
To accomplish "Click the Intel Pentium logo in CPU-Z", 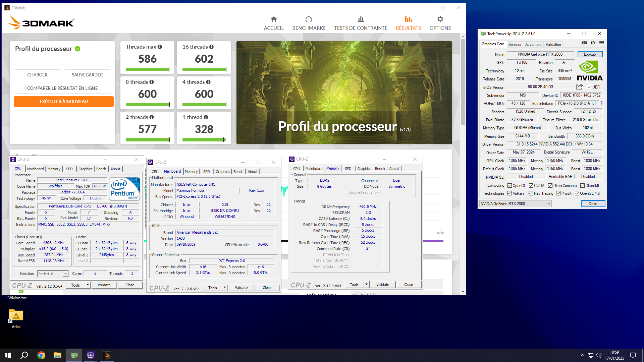I will tap(124, 189).
